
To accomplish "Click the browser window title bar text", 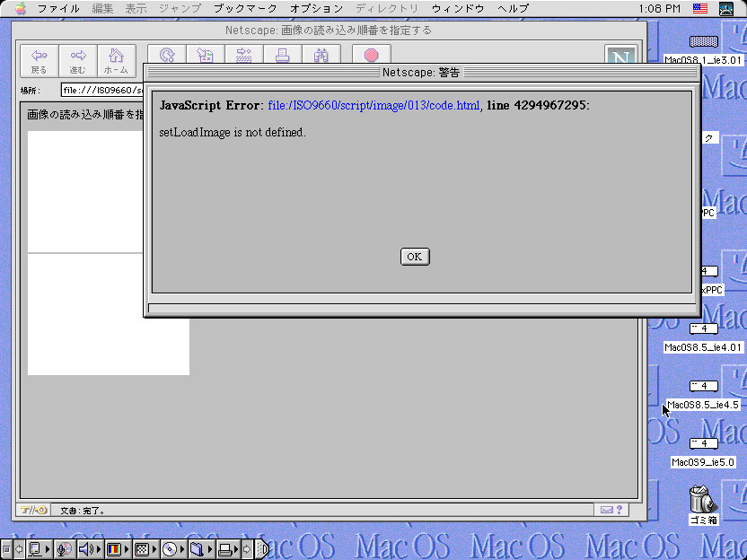I will coord(329,30).
